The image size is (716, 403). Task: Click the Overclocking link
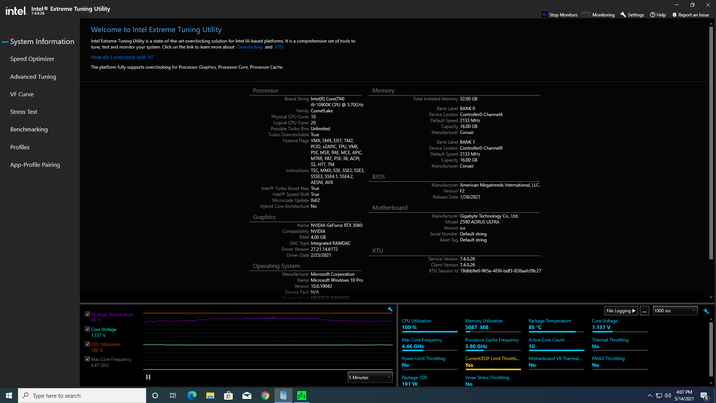249,47
